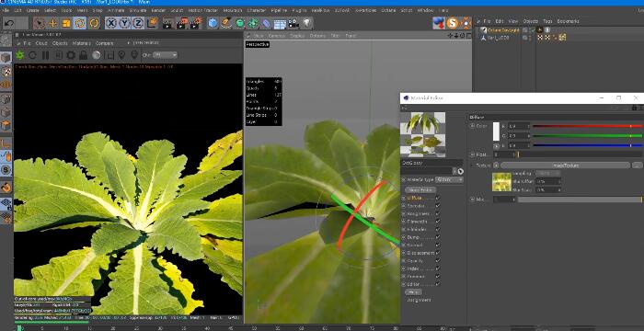Click the Undo arrow icon
Screen dimensions: 644x331
click(x=9, y=23)
